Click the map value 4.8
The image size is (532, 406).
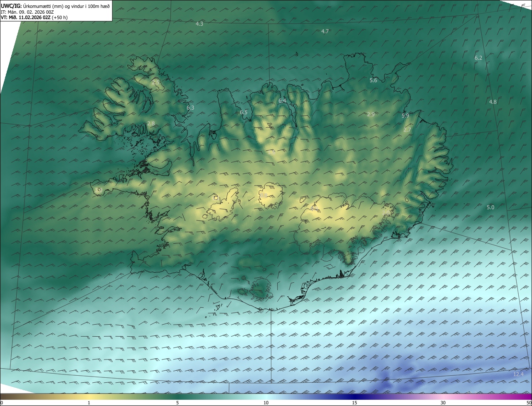click(493, 102)
